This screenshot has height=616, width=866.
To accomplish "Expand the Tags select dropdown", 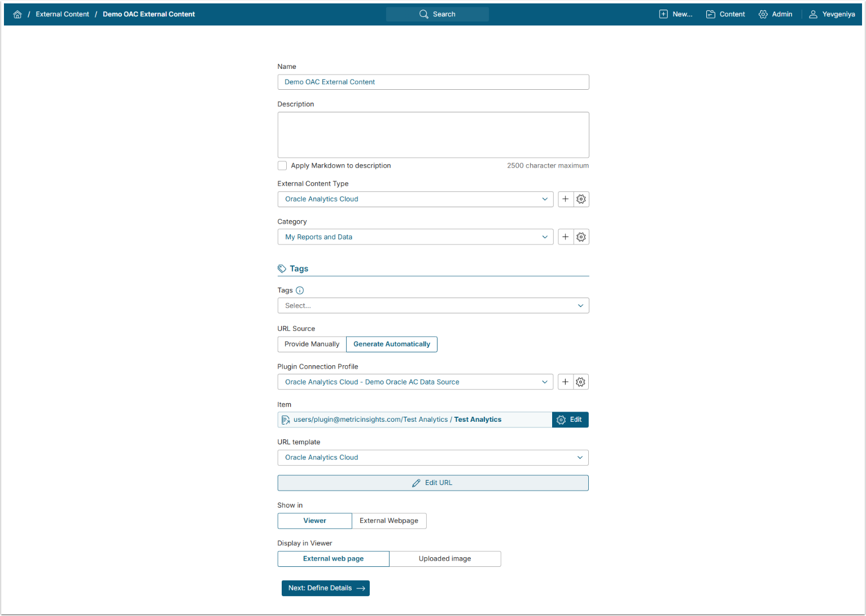I will tap(433, 306).
